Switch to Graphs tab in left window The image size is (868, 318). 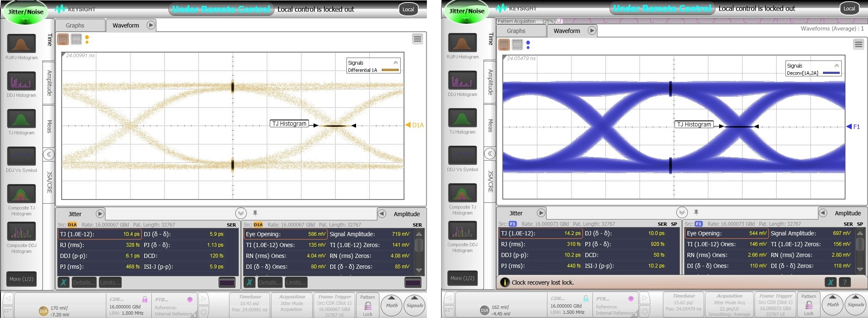tap(75, 25)
